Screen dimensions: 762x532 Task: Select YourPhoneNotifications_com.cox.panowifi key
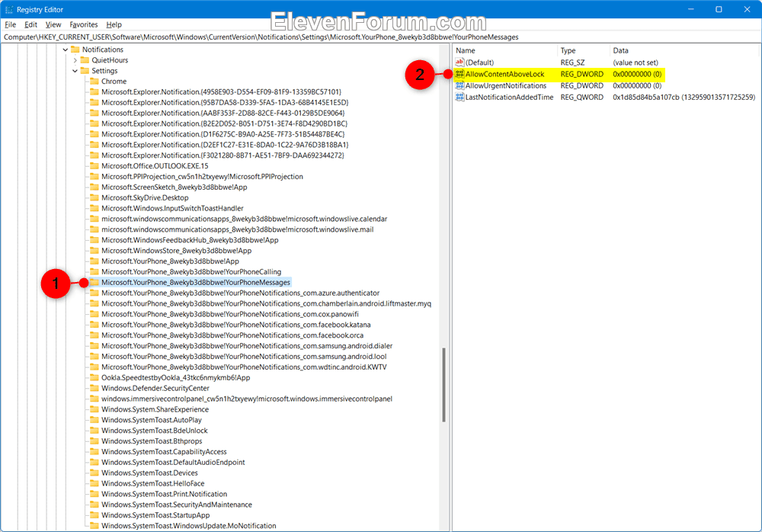(x=230, y=314)
